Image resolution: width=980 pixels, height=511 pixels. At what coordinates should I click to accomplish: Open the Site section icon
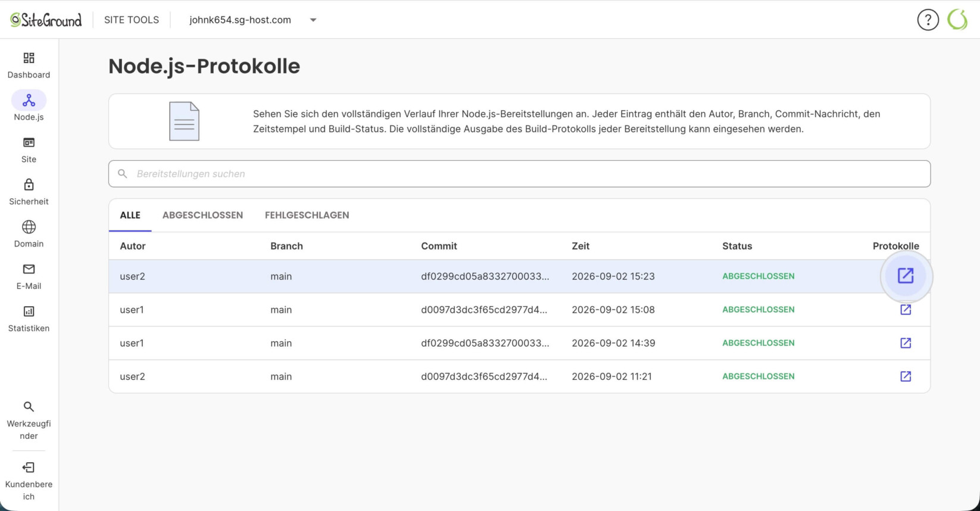(29, 142)
